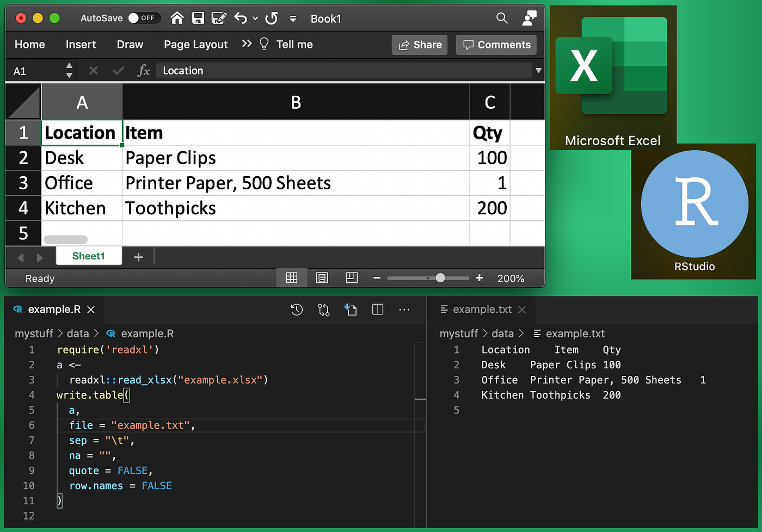Click the zoom in plus button
The width and height of the screenshot is (762, 532).
pyautogui.click(x=479, y=278)
